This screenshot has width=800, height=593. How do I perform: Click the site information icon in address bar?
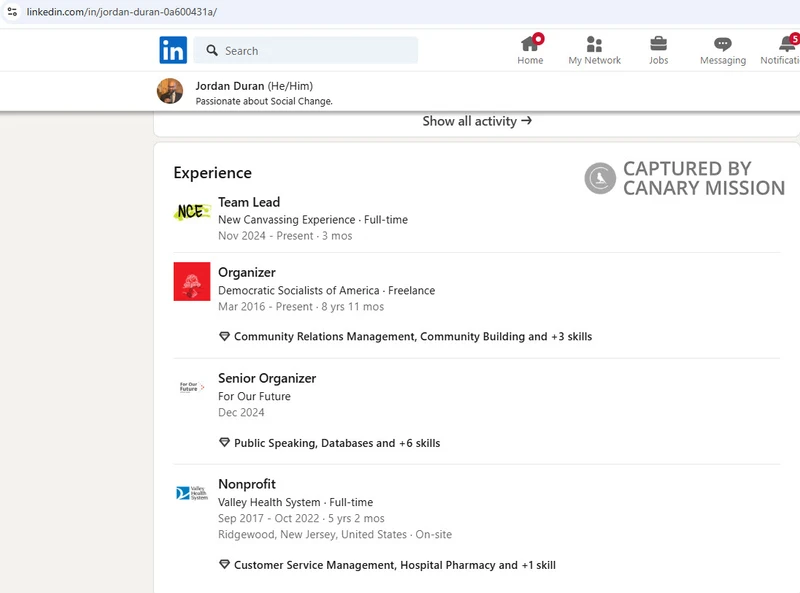click(12, 12)
